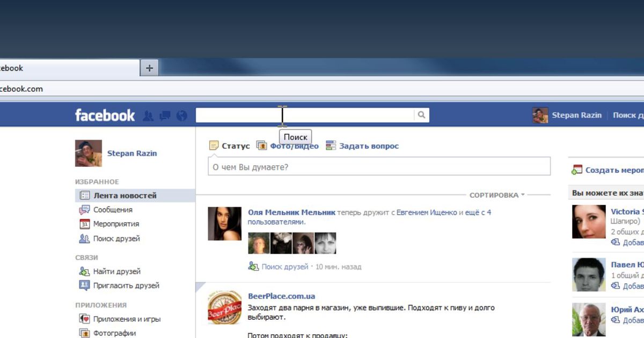Open Найти друзей in sidebar
The image size is (644, 338).
[x=116, y=271]
